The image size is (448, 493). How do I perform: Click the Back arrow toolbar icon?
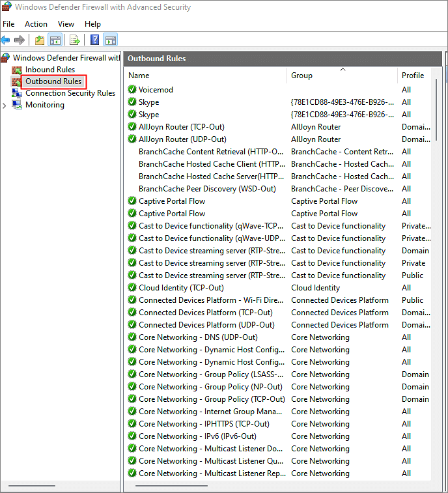[6, 40]
